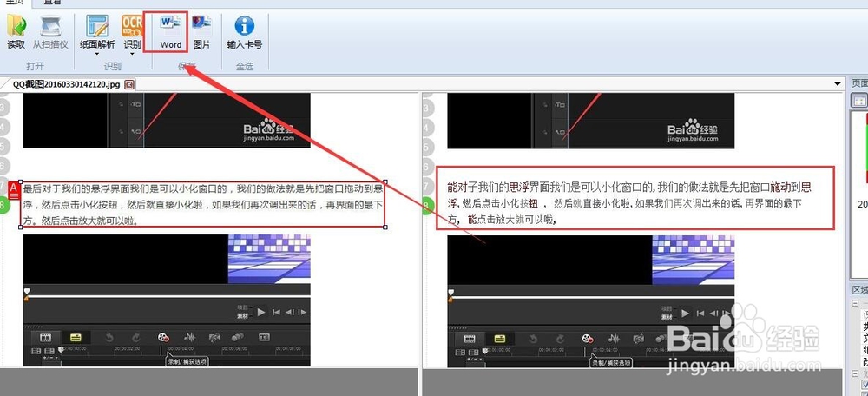Close the QQ截图20160330142120.jpg tab

tap(129, 85)
